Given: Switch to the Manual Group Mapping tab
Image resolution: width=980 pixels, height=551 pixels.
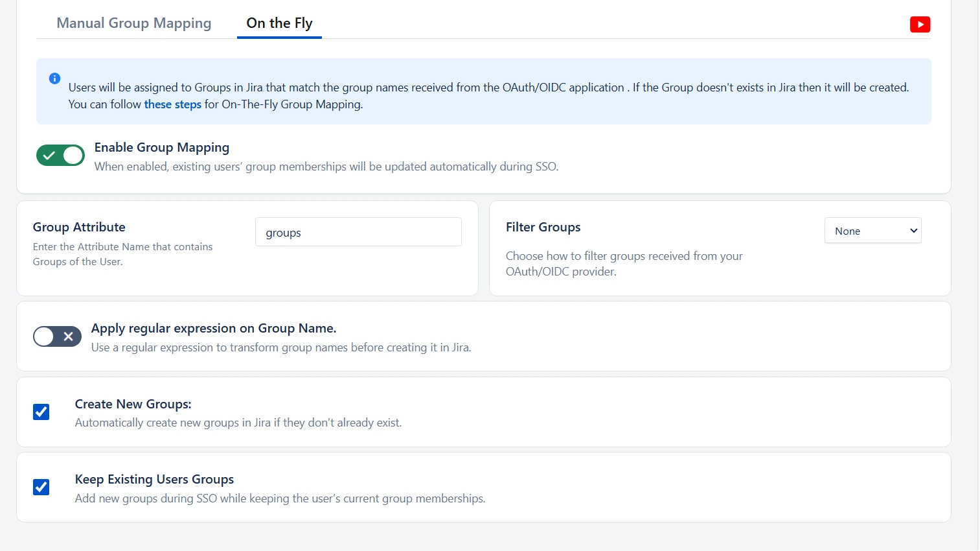Looking at the screenshot, I should [x=133, y=23].
